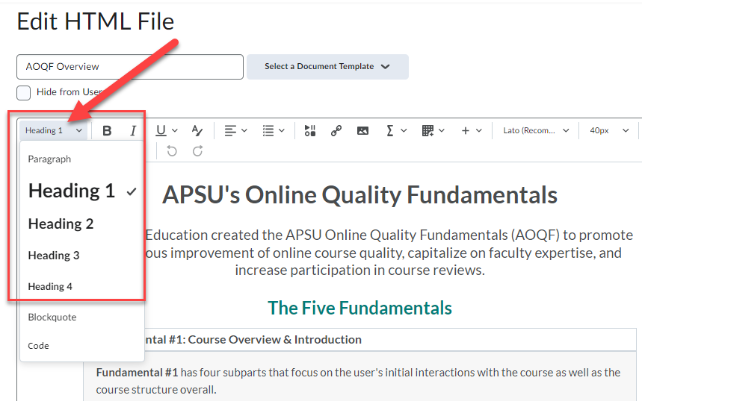The image size is (746, 413).
Task: Click the undo arrow
Action: (x=172, y=151)
